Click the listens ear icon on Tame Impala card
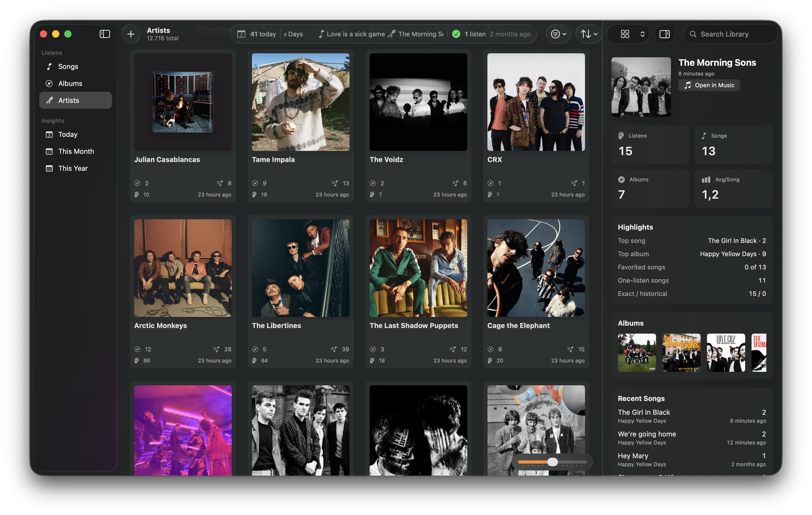This screenshot has height=515, width=812. 255,195
